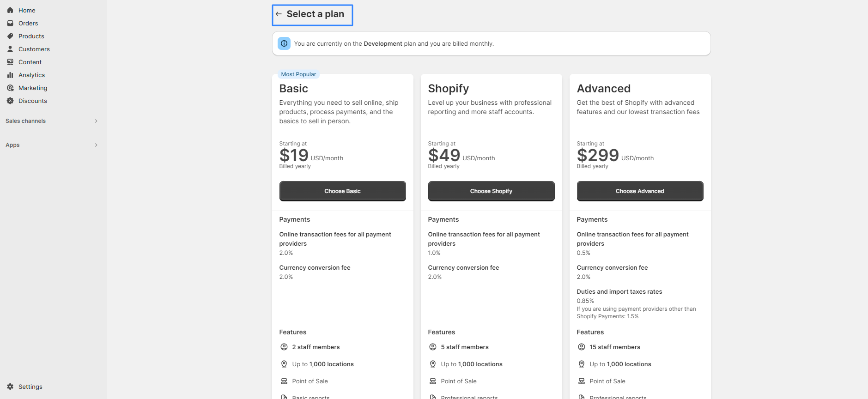Click Basic plan Up to 1,000 locations text

(323, 364)
